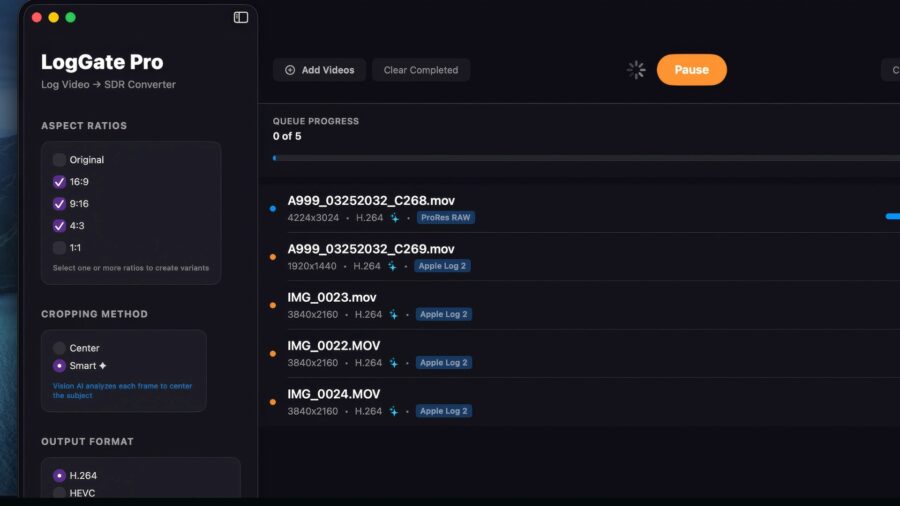
Task: Click sparkle icon on IMG_0022.MOV row
Action: click(394, 363)
